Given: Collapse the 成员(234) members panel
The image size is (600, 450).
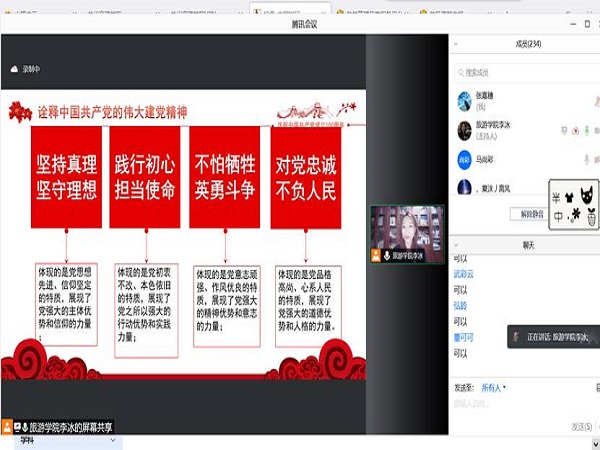Looking at the screenshot, I should click(x=455, y=45).
